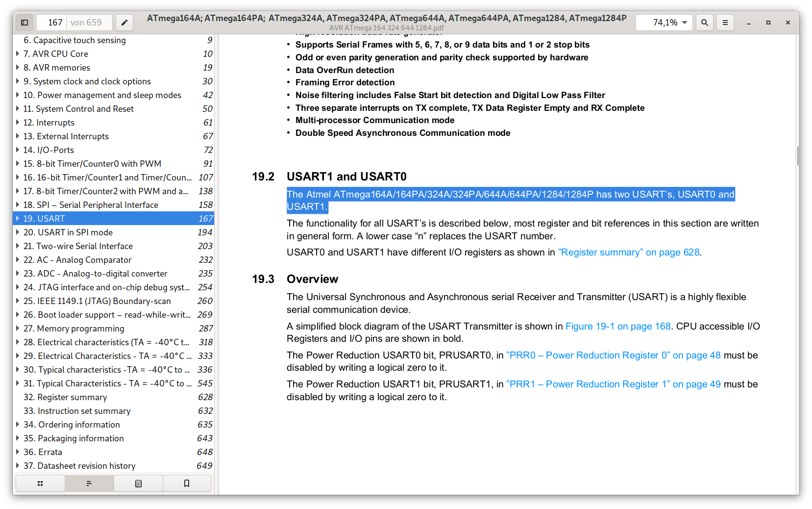Expand 14. I/O-Ports outline entry

pyautogui.click(x=18, y=150)
